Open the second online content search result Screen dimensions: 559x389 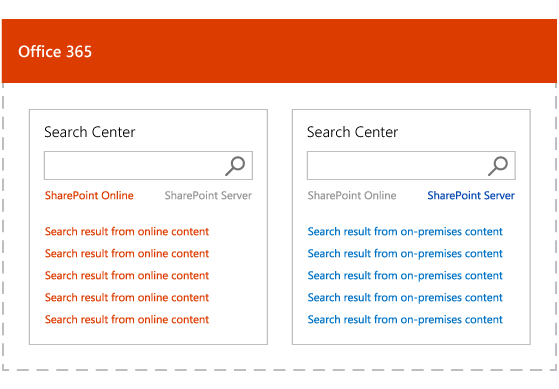pos(127,254)
